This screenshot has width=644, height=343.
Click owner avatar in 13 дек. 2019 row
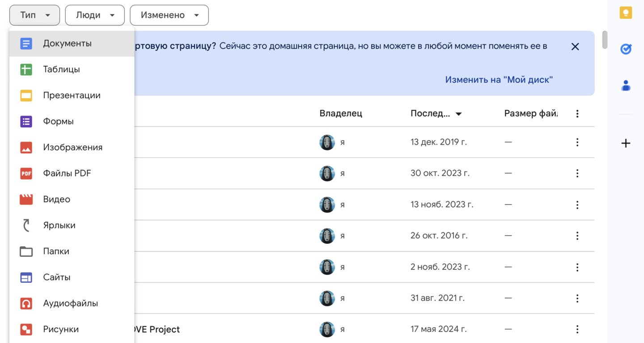[x=327, y=142]
